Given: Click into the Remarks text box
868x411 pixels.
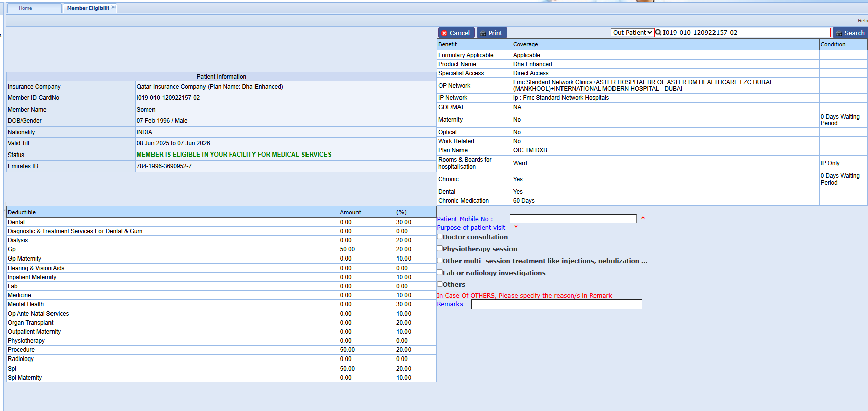Looking at the screenshot, I should [556, 304].
